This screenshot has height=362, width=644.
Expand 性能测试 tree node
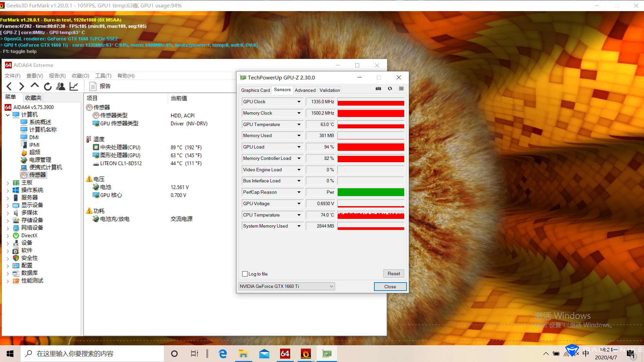8,281
